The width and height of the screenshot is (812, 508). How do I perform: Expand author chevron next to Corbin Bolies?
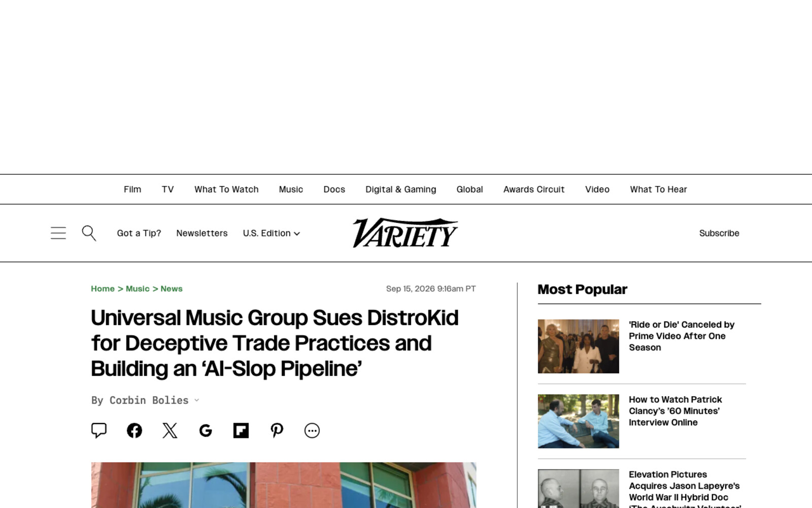coord(197,400)
